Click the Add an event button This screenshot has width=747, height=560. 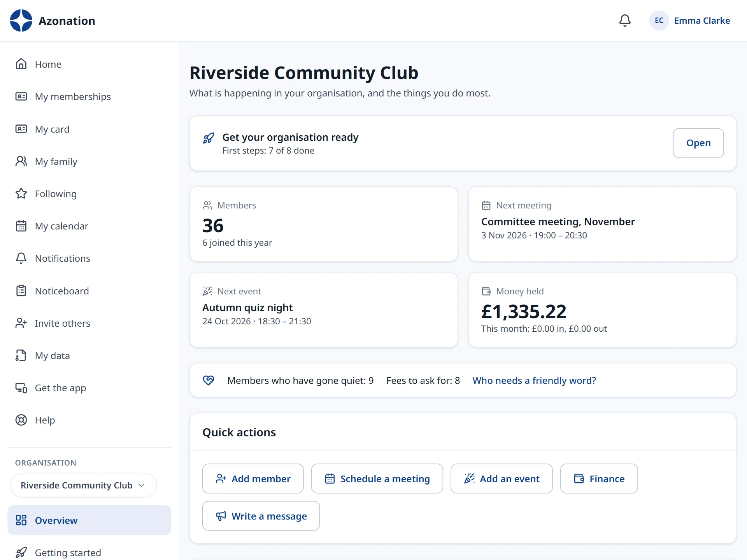click(x=502, y=479)
